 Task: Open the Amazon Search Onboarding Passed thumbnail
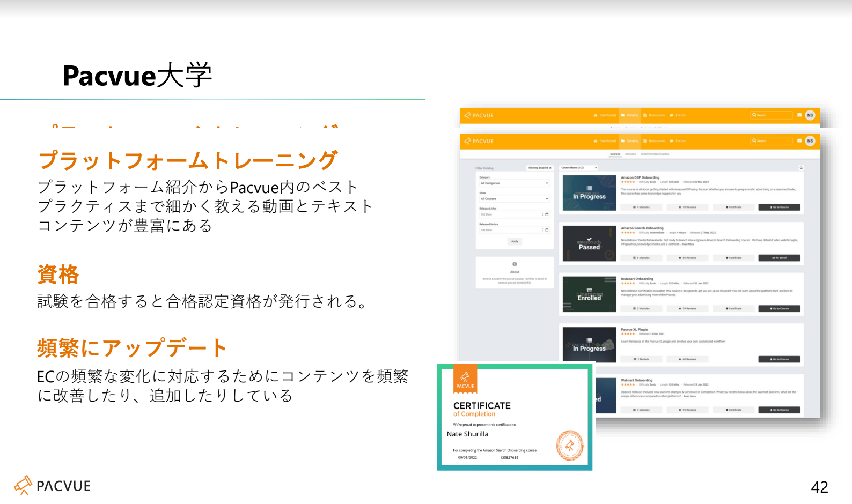coord(589,244)
